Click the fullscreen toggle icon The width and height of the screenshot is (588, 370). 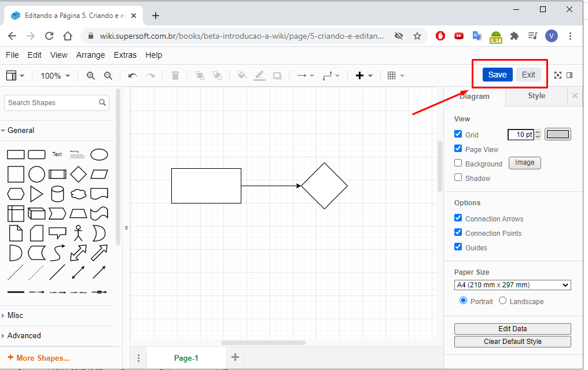point(558,75)
